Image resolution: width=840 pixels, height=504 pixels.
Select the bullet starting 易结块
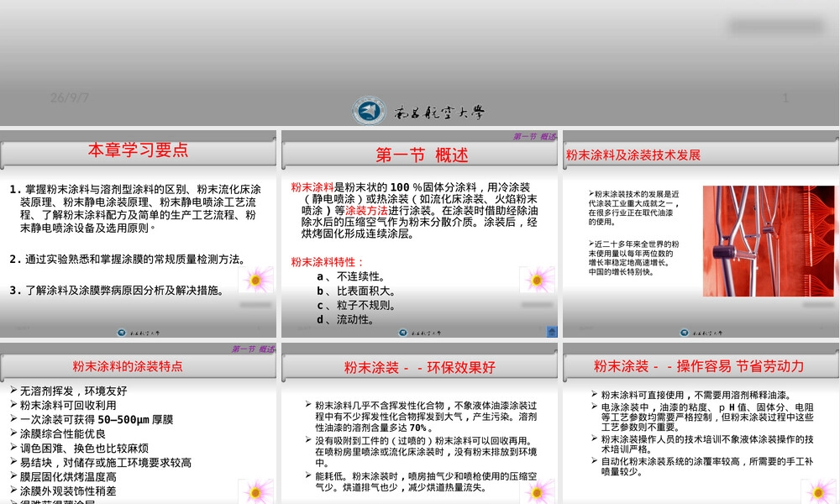(x=101, y=463)
